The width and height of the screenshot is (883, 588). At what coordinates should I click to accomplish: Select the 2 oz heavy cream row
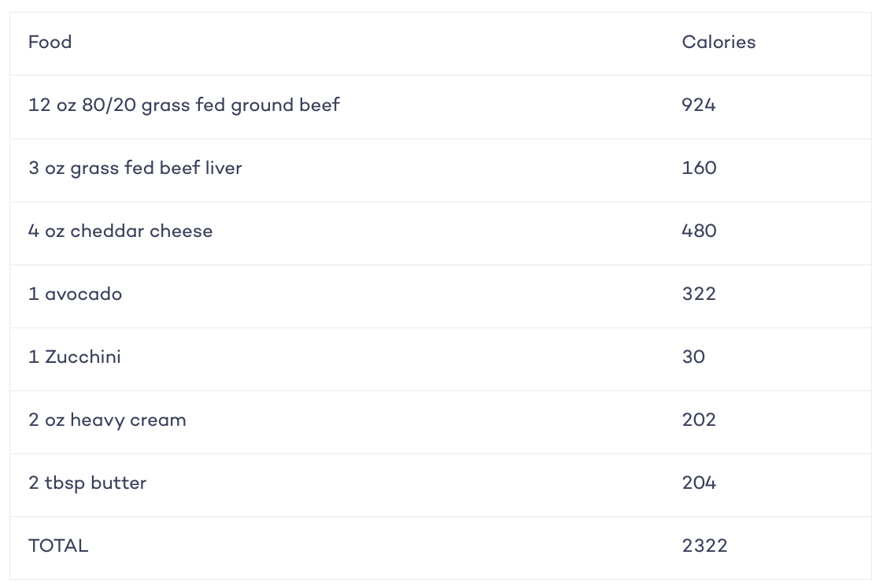point(441,423)
